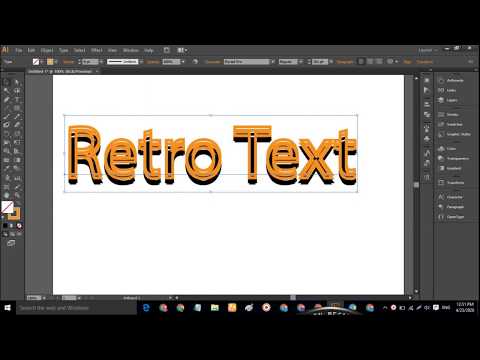Open the Effect menu
Screen dimensions: 480x360
[96, 50]
